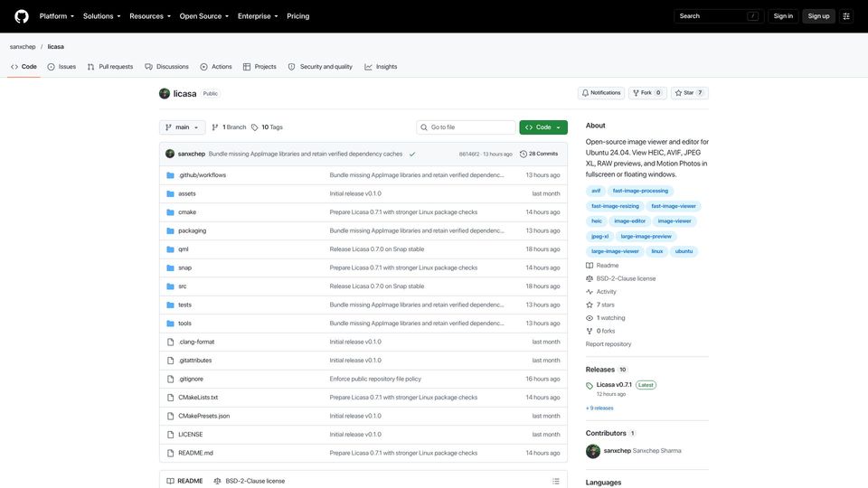Select the avif topic tag

click(x=596, y=191)
